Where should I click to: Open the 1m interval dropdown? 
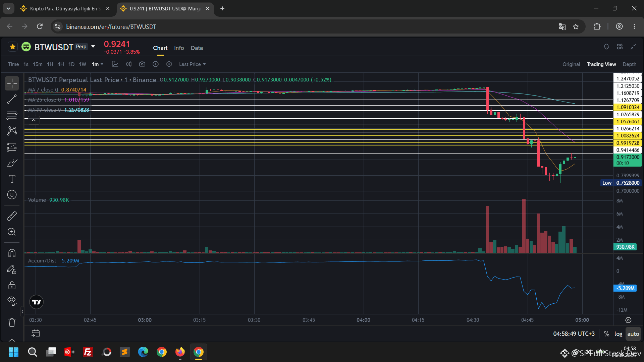pos(98,64)
